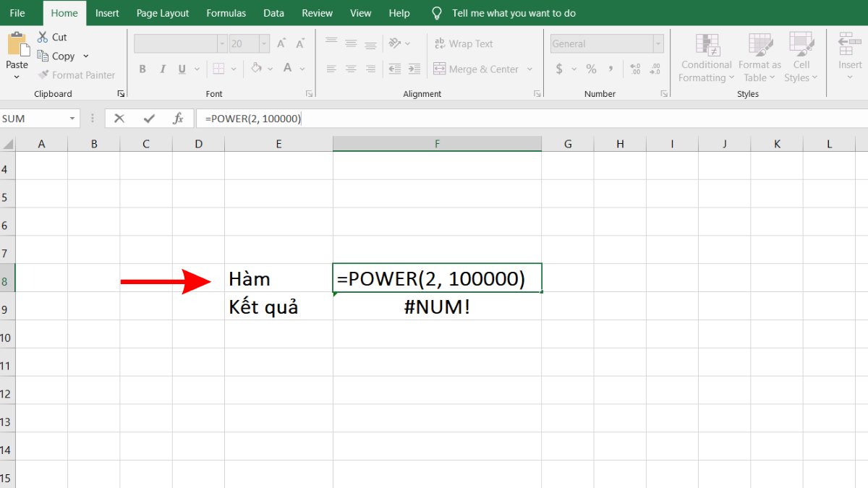868x488 pixels.
Task: Increase decimal places
Action: (x=636, y=69)
